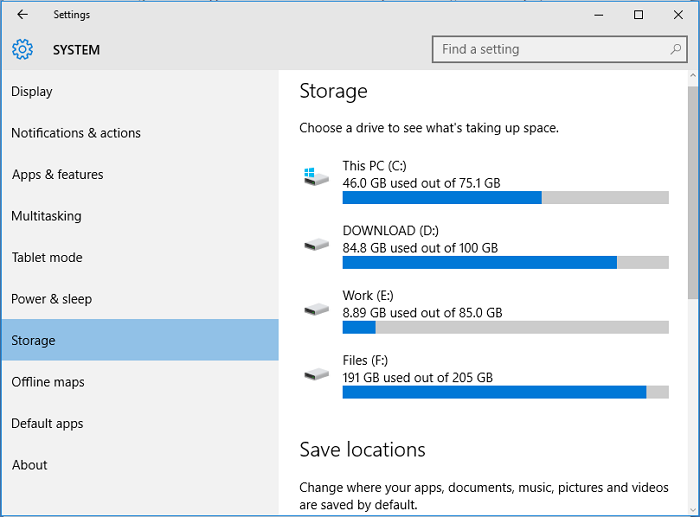Viewport: 700px width, 517px height.
Task: Click the vertical scrollbar thumb
Action: [693, 192]
